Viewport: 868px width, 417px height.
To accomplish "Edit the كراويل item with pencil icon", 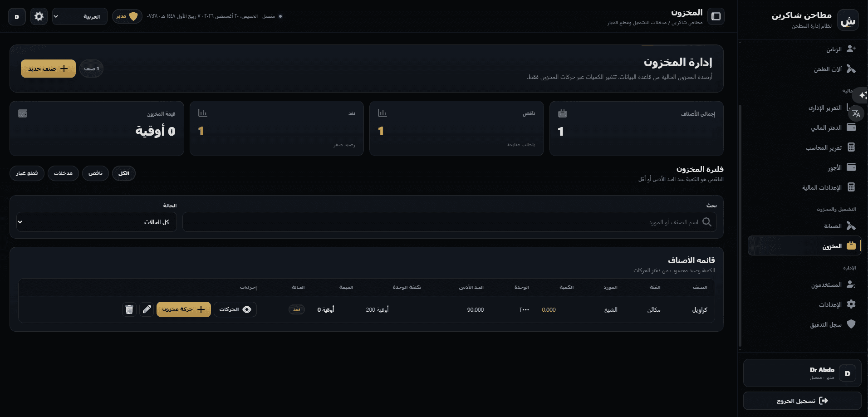I will click(x=147, y=309).
